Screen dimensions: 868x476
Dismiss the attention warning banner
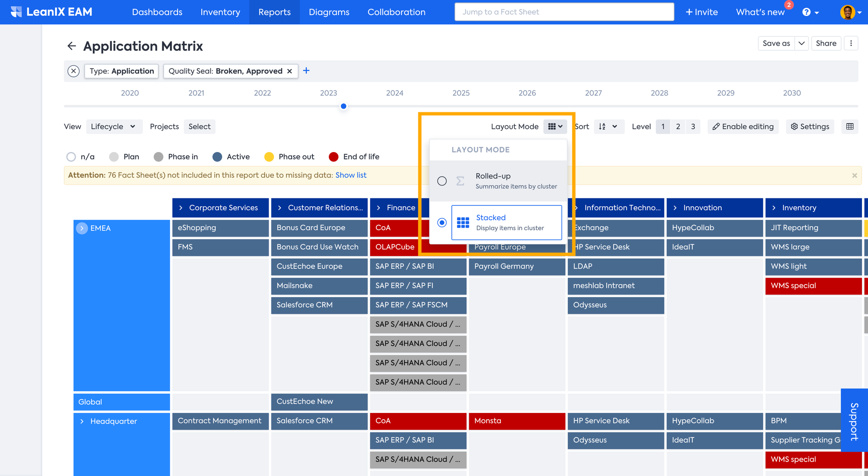(854, 175)
